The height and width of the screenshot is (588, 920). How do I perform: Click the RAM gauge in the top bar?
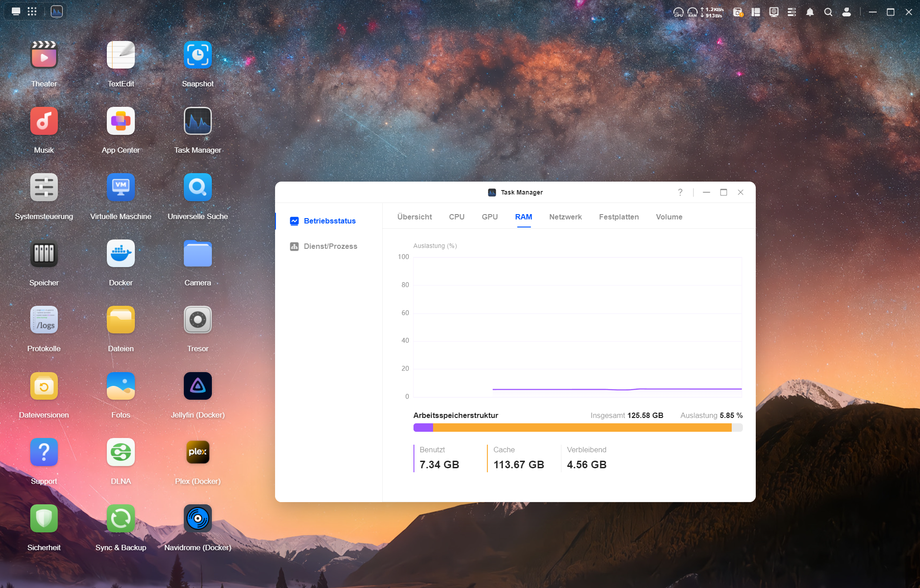click(x=692, y=12)
